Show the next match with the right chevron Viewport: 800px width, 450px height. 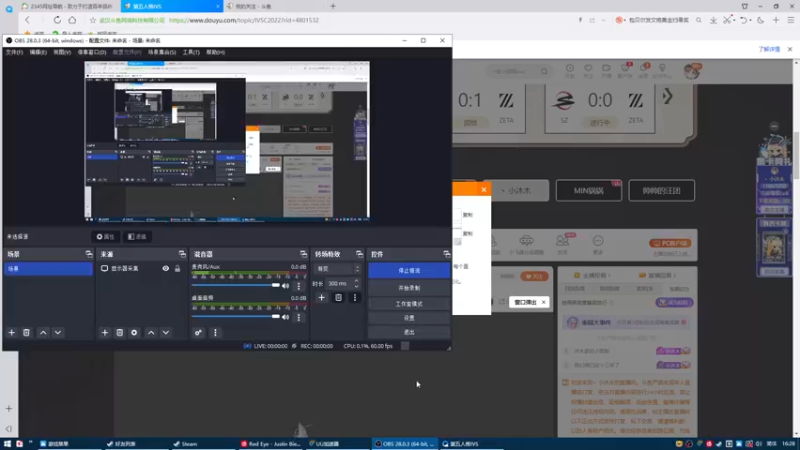tap(667, 96)
